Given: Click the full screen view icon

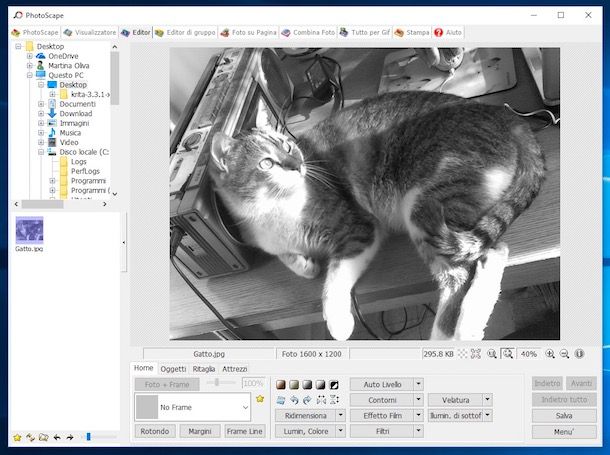Looking at the screenshot, I should (476, 354).
